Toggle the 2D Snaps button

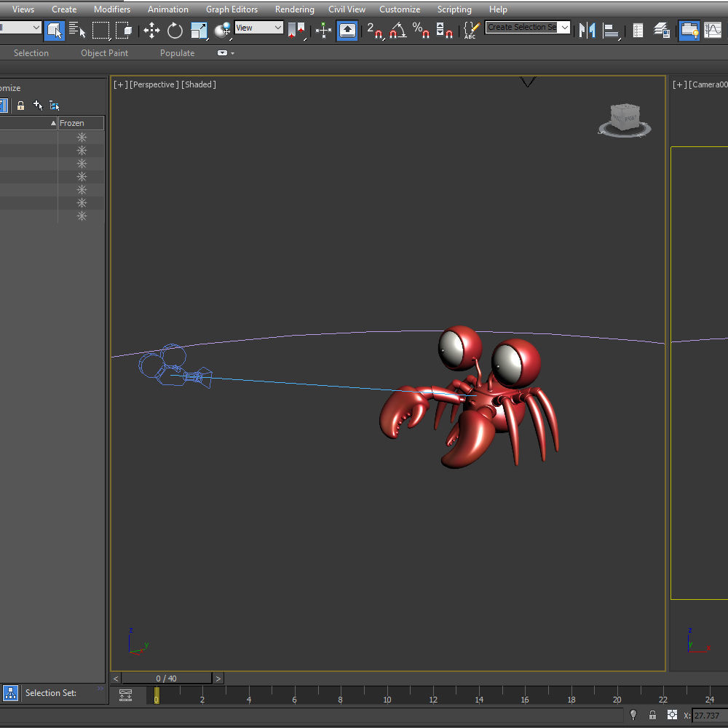point(375,31)
